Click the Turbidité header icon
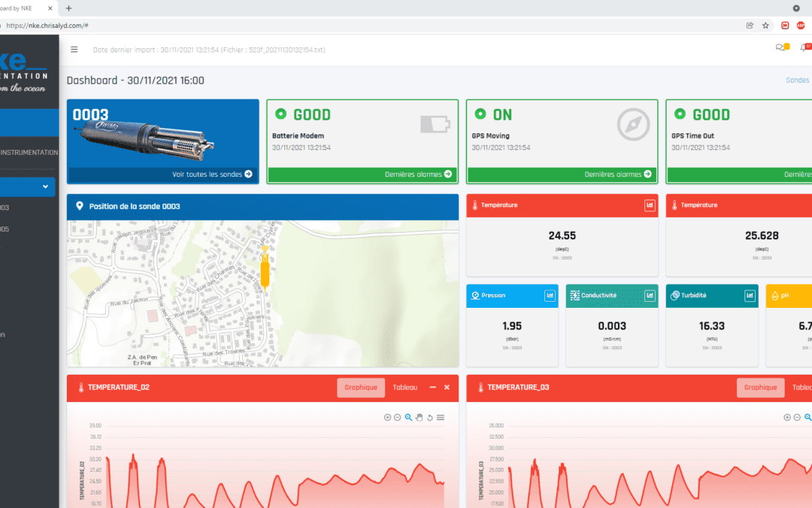Viewport: 812px width, 508px height. [x=674, y=296]
